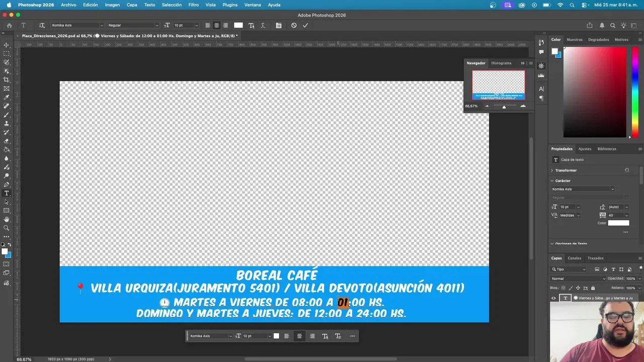Viewport: 644px width, 362px height.
Task: Lock all for the layer in Capas
Action: pyautogui.click(x=593, y=288)
